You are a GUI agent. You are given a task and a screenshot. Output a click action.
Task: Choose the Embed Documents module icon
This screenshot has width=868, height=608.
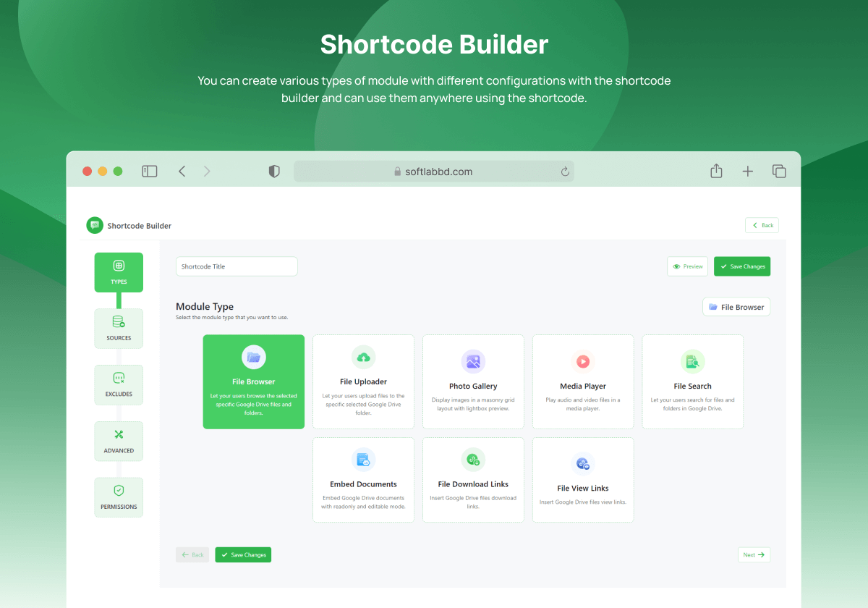pyautogui.click(x=363, y=460)
